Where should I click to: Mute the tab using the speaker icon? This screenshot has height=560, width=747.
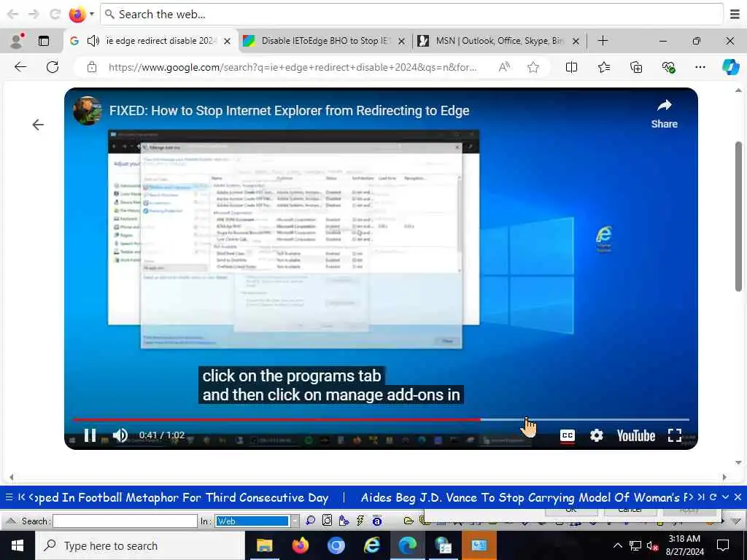pos(93,41)
